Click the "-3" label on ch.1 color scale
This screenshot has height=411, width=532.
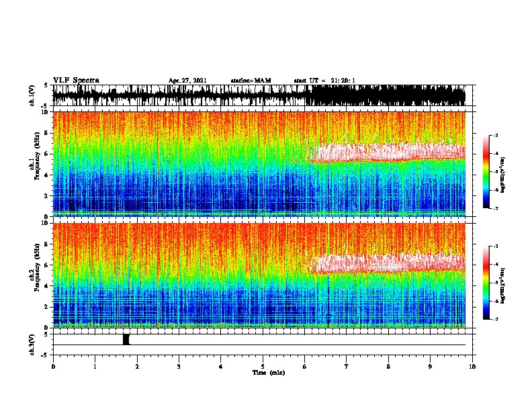click(495, 135)
